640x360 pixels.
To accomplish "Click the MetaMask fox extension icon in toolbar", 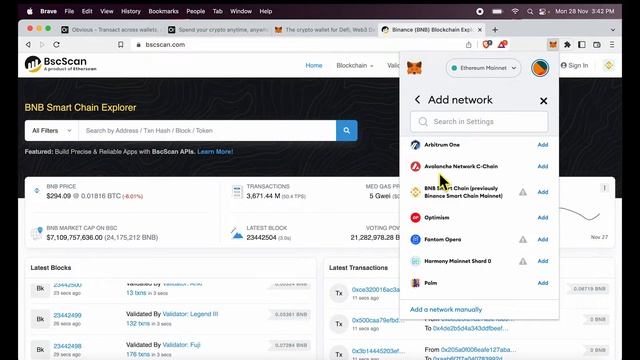I will [553, 44].
